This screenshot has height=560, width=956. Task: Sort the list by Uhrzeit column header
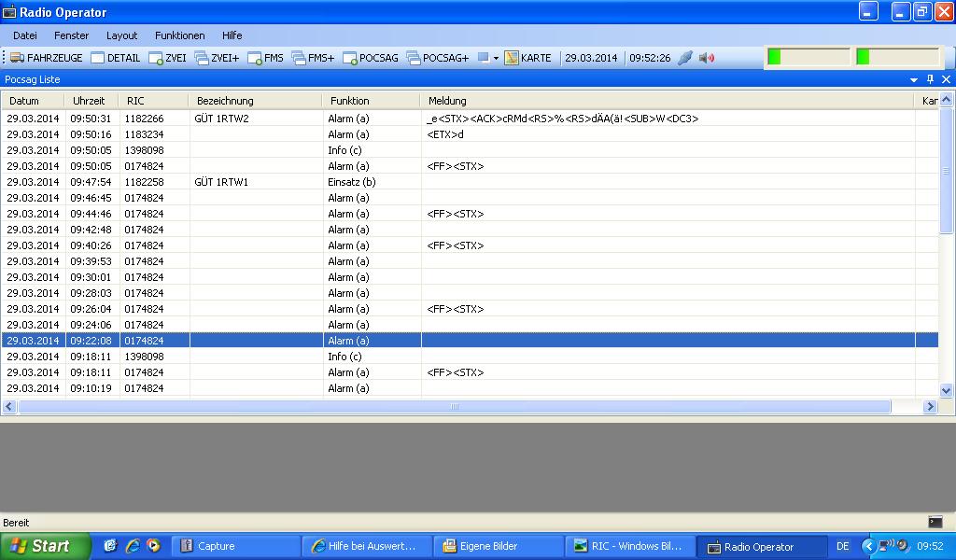coord(89,101)
